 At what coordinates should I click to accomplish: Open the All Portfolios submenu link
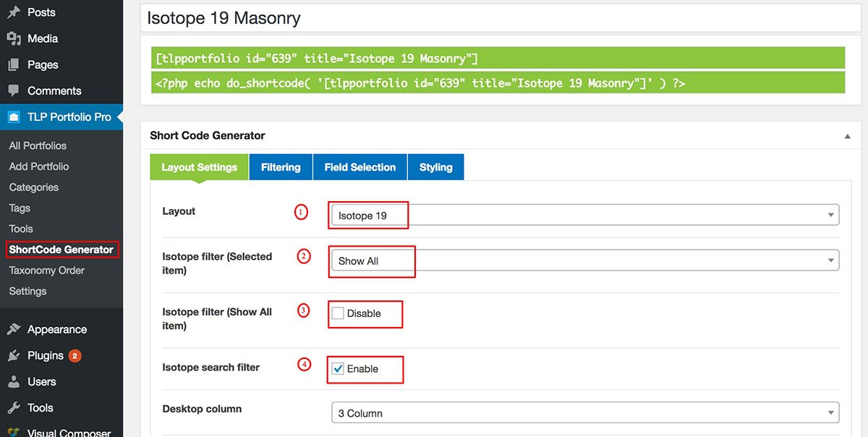(38, 145)
